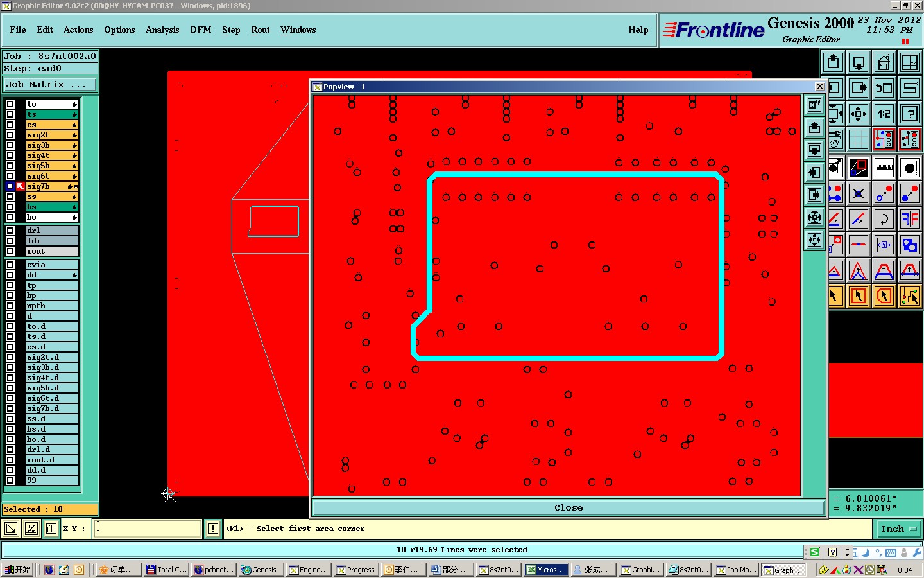Select the rout.d layer name
The image size is (924, 578).
tap(52, 460)
